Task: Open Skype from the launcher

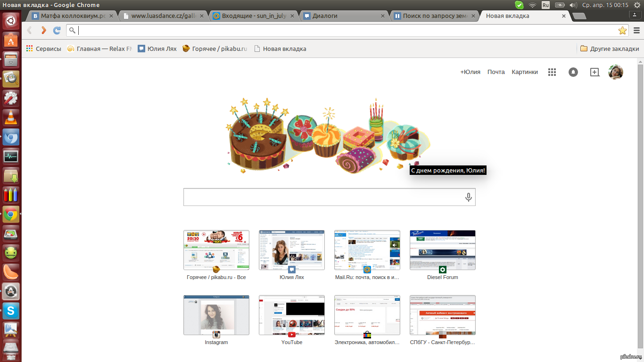Action: tap(11, 311)
